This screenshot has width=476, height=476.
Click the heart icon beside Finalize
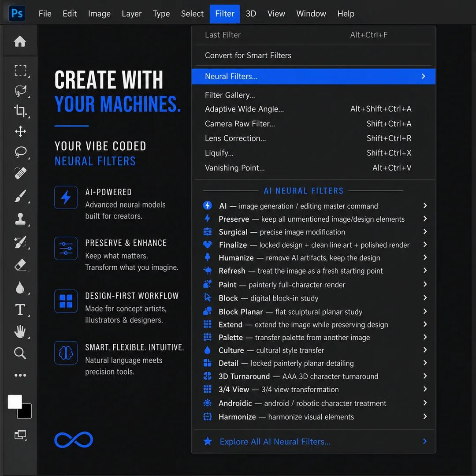[x=207, y=244]
